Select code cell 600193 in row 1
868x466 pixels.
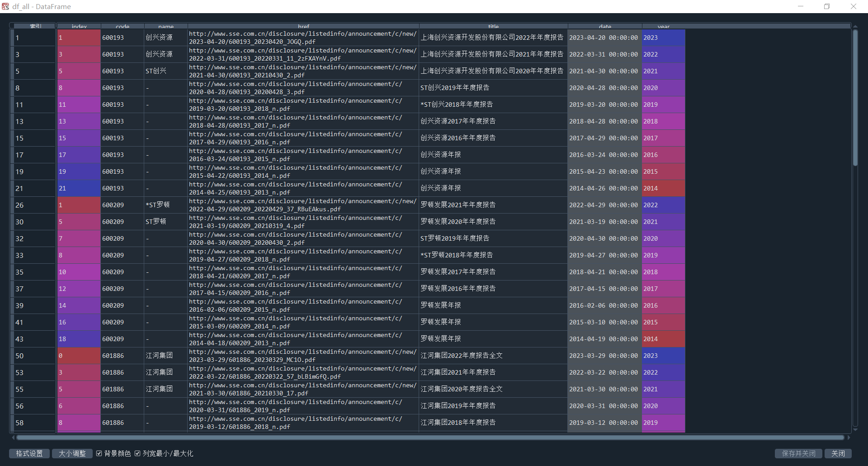pyautogui.click(x=123, y=38)
